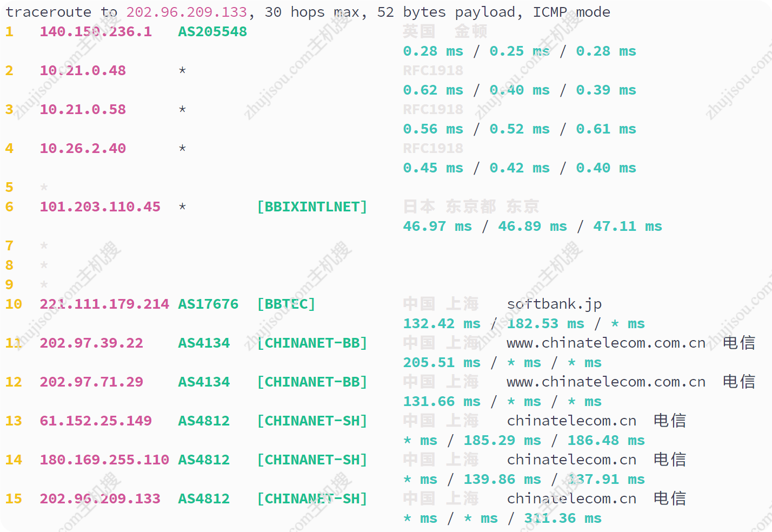Click the [BBTEC] network tag
This screenshot has width=772, height=532.
(x=286, y=304)
